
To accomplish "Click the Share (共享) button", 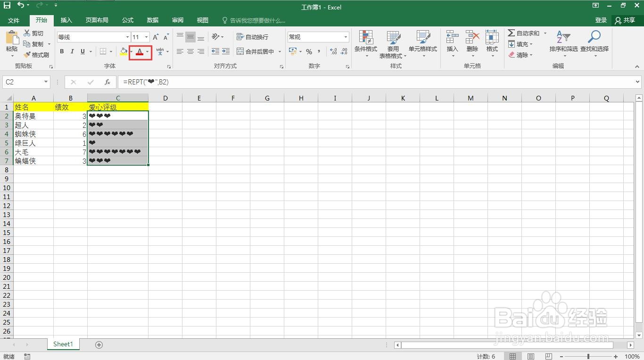I will [x=626, y=20].
